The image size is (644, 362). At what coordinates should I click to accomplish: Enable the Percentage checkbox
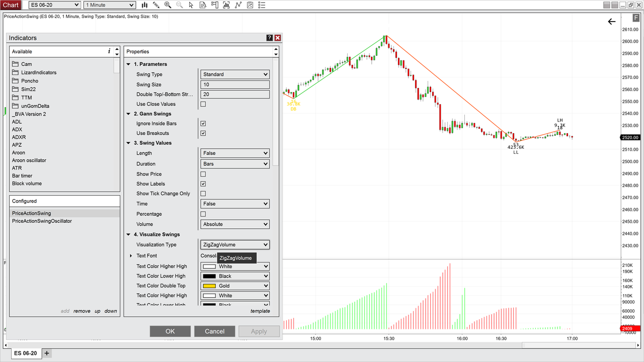(x=203, y=214)
